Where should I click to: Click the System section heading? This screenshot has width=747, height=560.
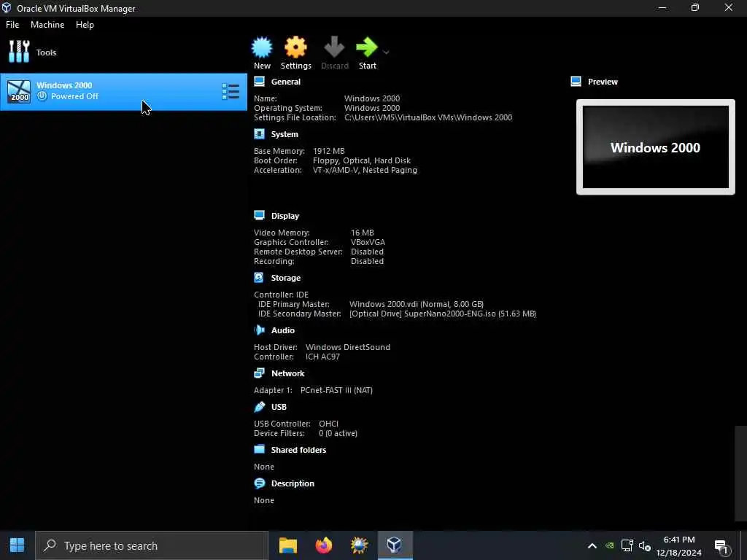[x=285, y=134]
